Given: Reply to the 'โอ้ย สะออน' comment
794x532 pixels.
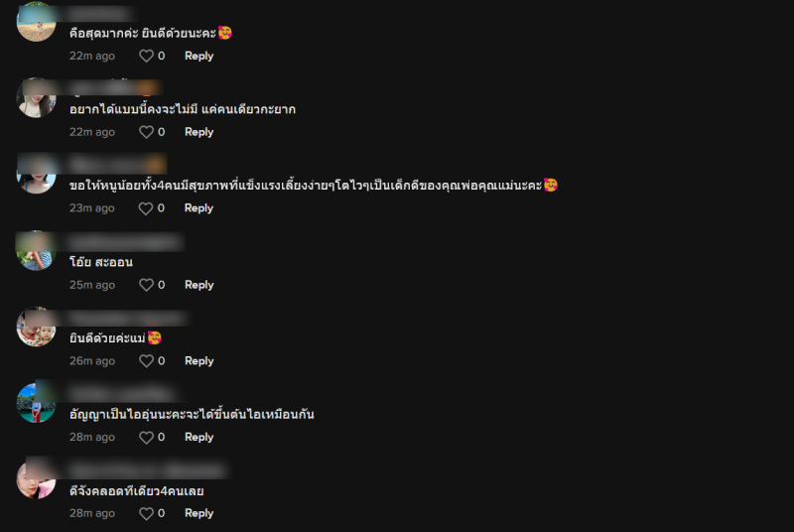Looking at the screenshot, I should pos(199,285).
